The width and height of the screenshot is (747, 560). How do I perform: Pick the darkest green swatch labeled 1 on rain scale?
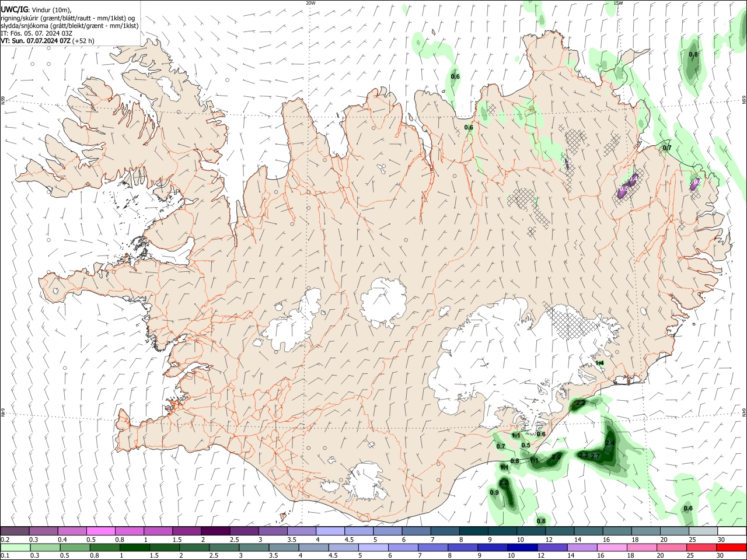pos(134,547)
